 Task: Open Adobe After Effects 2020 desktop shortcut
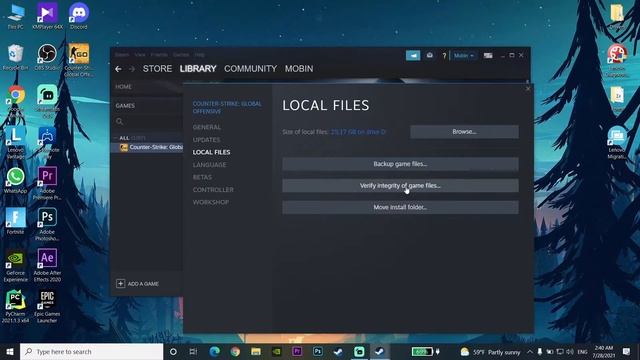point(47,265)
